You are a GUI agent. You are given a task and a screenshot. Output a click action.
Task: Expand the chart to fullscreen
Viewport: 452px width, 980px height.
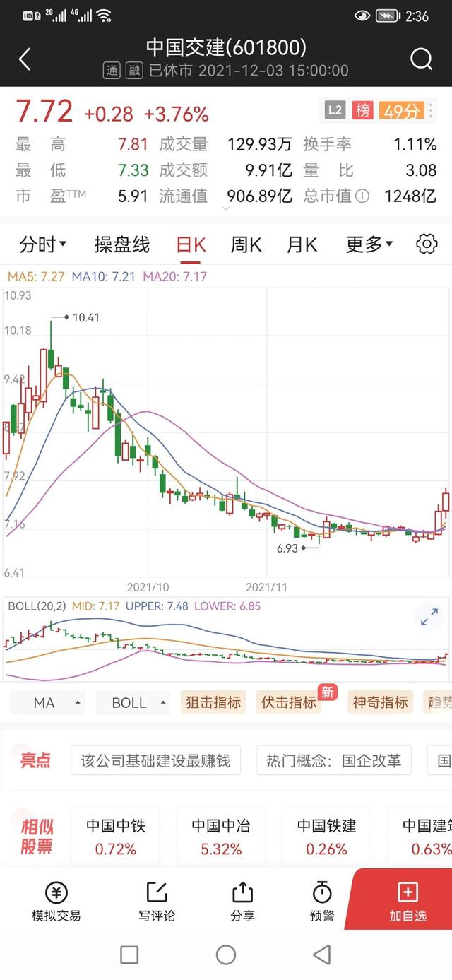[429, 617]
